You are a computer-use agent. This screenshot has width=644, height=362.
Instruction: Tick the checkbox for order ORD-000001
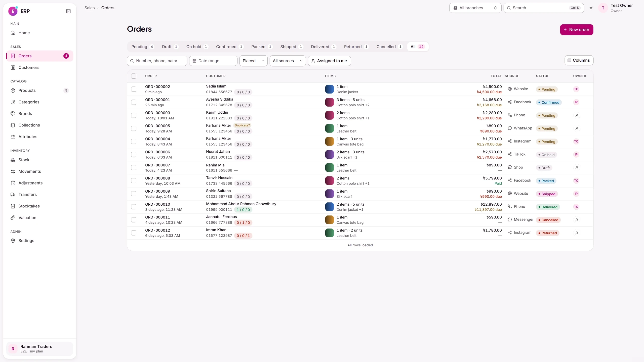coord(134,102)
